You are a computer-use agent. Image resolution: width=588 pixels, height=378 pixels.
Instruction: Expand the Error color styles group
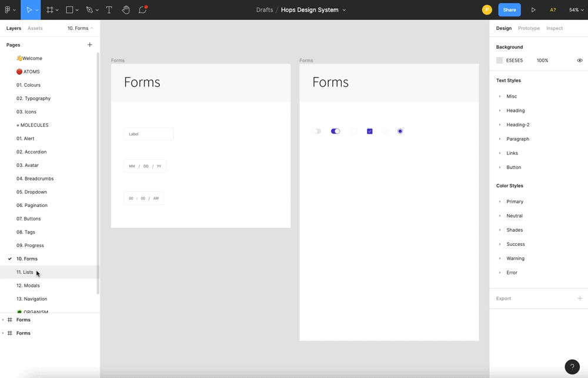500,273
